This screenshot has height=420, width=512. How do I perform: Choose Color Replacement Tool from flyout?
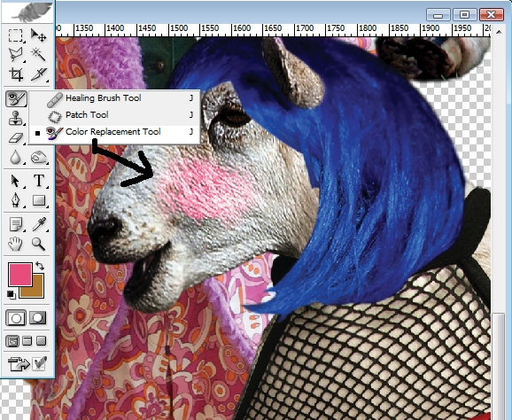(x=114, y=132)
